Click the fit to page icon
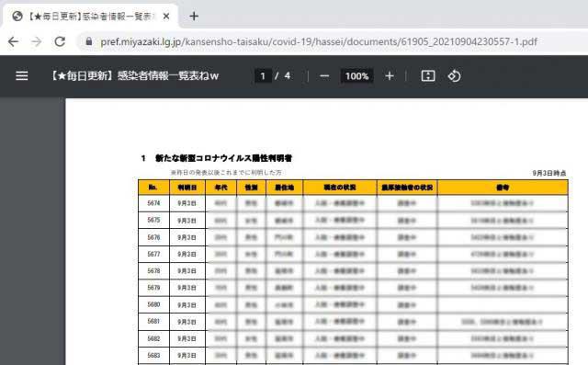This screenshot has width=588, height=365. tap(428, 76)
